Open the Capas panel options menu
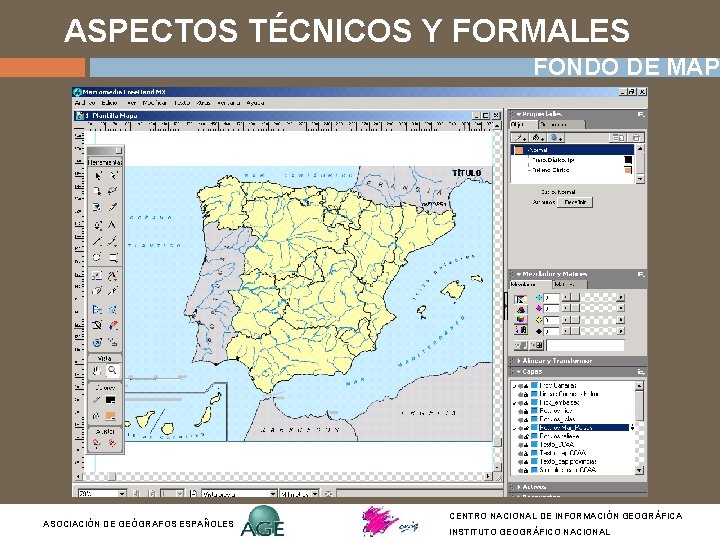This screenshot has height=540, width=720. [x=641, y=372]
